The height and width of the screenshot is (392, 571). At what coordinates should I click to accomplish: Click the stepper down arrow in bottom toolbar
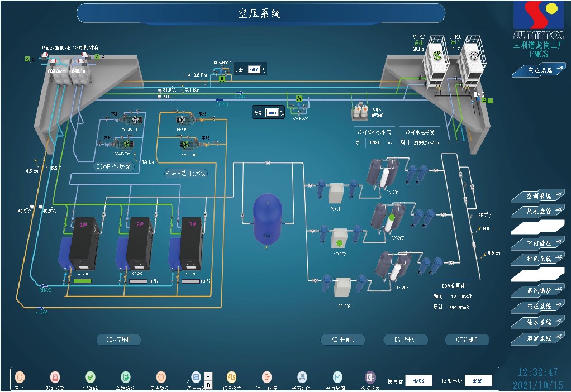(208, 384)
